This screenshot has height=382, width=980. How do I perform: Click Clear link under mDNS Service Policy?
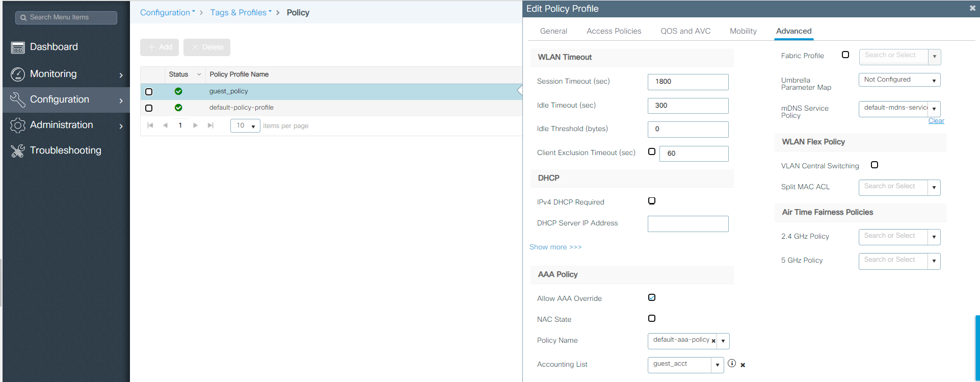point(936,121)
